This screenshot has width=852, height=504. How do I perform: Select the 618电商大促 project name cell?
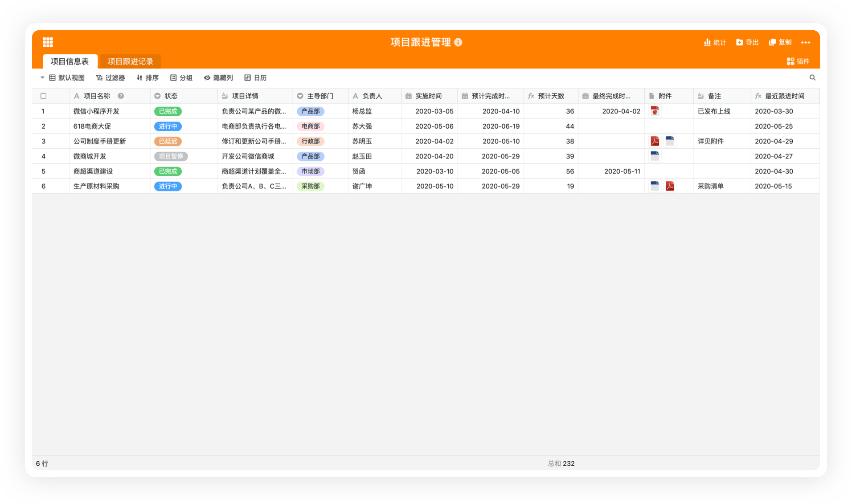point(110,126)
